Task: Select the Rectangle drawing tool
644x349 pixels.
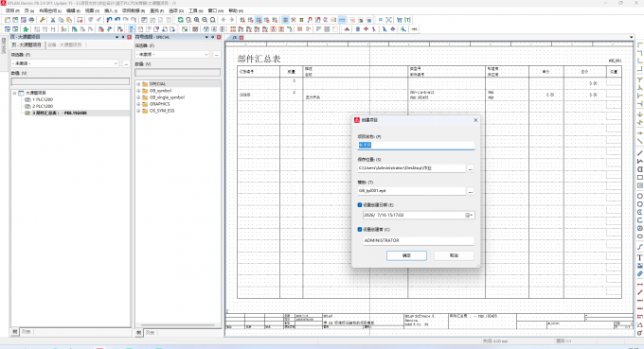Action: click(x=640, y=178)
